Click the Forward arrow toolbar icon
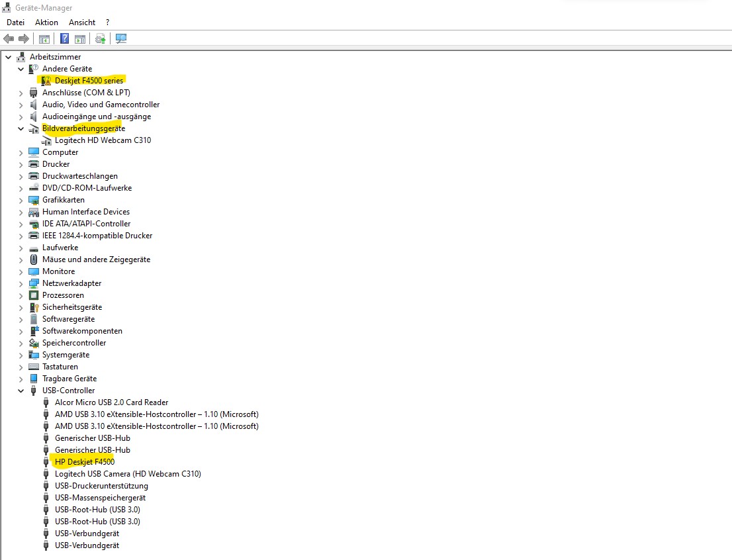732x560 pixels. [23, 39]
